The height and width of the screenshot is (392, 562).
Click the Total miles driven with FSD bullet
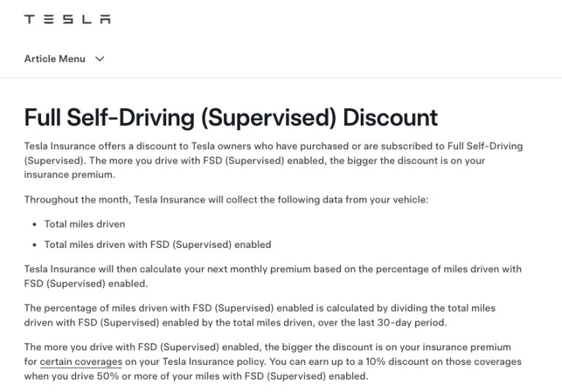coord(158,245)
